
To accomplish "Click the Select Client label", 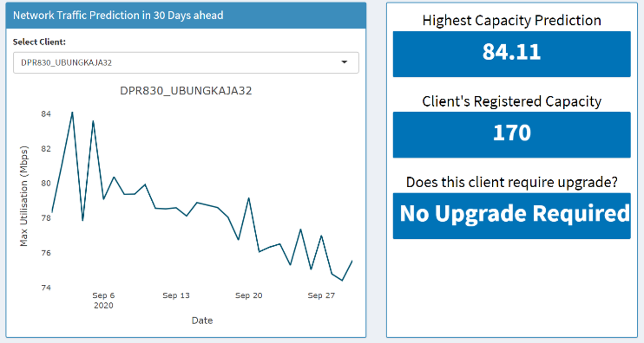I will (39, 42).
